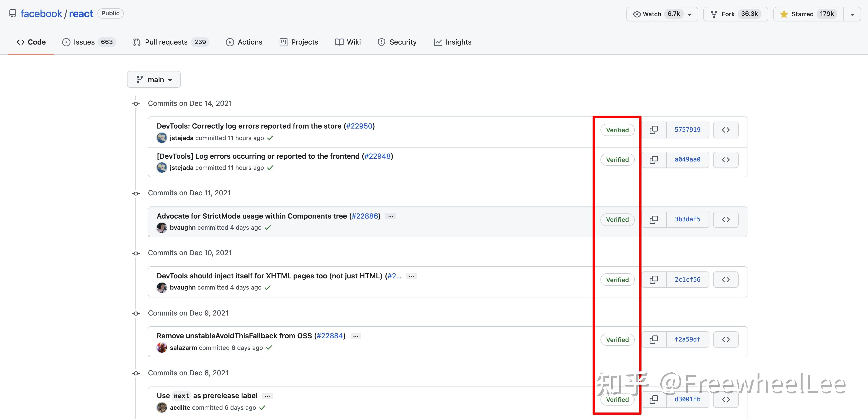Open pull request link #22886
This screenshot has height=419, width=868.
click(x=365, y=216)
